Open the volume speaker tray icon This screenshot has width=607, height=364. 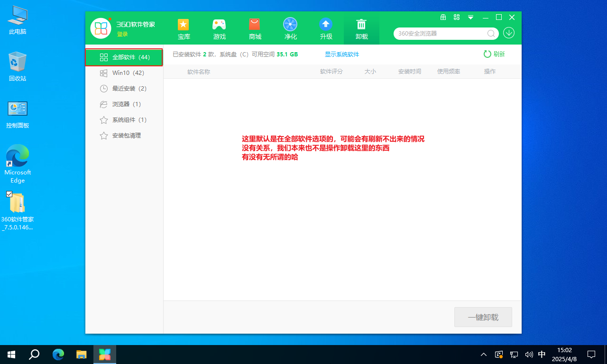[529, 354]
